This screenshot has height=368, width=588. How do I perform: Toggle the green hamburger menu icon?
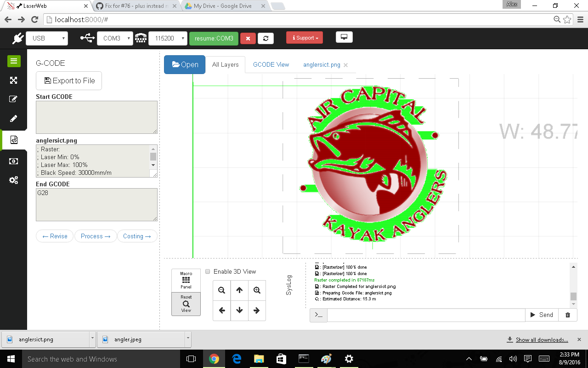coord(13,61)
